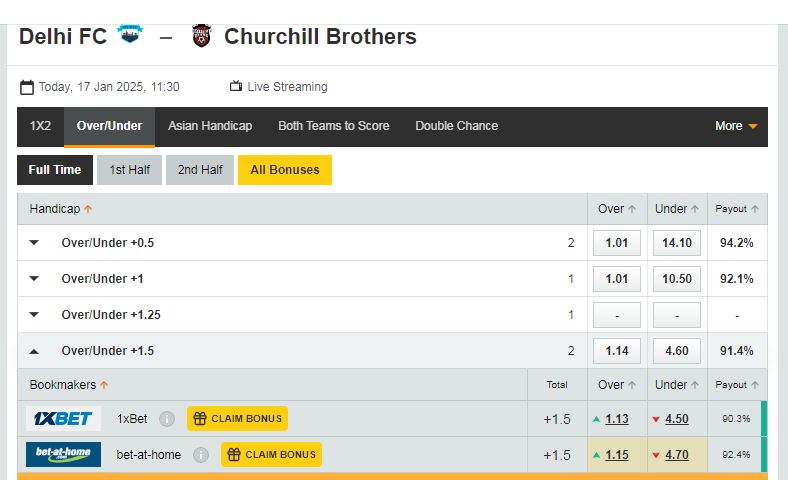
Task: Open the 1xBet info icon
Action: click(167, 419)
